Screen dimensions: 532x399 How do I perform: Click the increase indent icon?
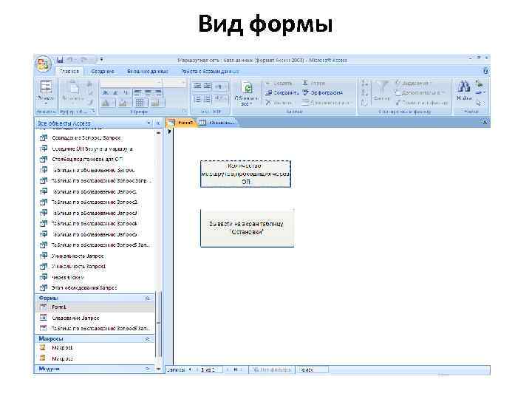pos(208,86)
